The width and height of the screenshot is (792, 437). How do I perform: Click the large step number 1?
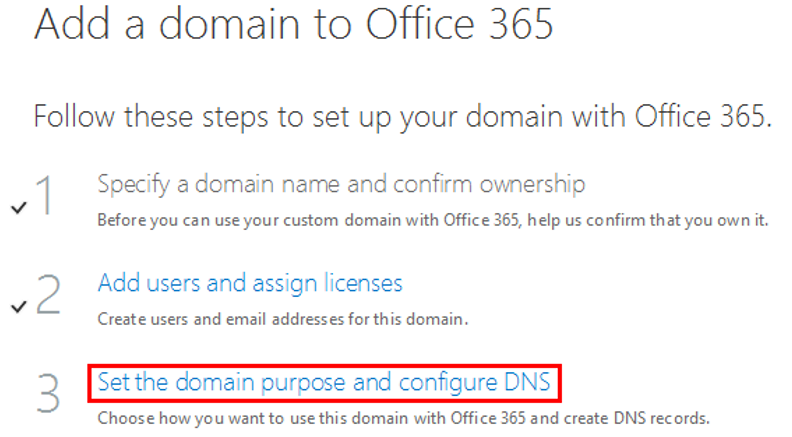[x=47, y=196]
